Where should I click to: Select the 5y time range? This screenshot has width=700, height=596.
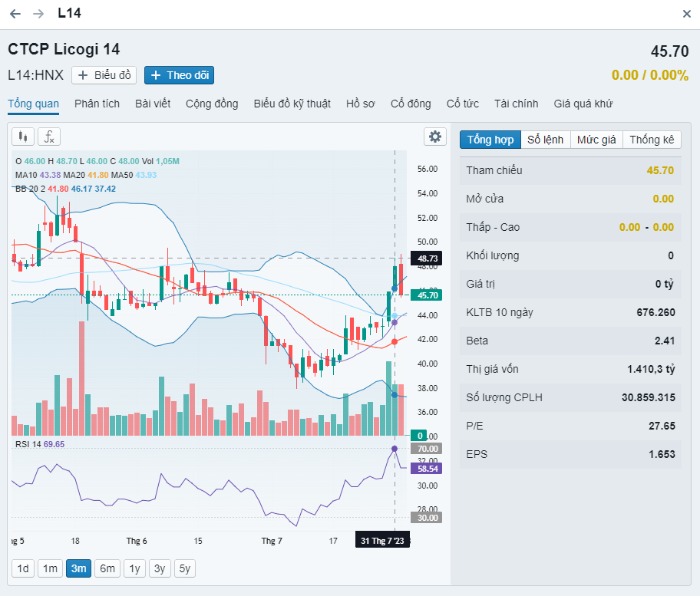[x=184, y=568]
